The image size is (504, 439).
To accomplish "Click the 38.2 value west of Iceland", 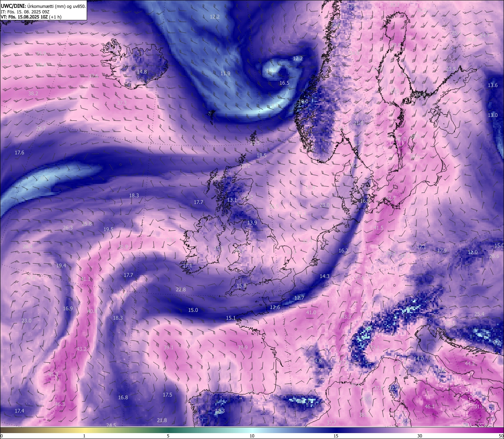I will point(33,94).
